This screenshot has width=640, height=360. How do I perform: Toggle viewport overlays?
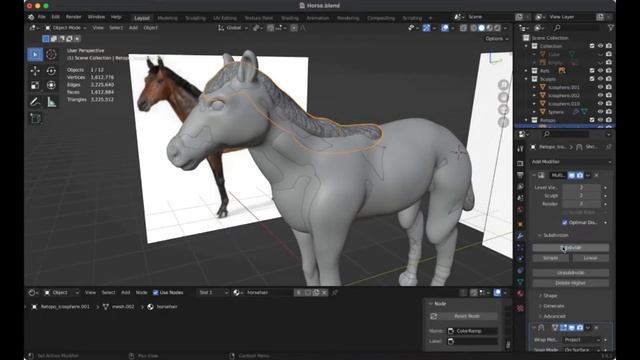(x=445, y=28)
